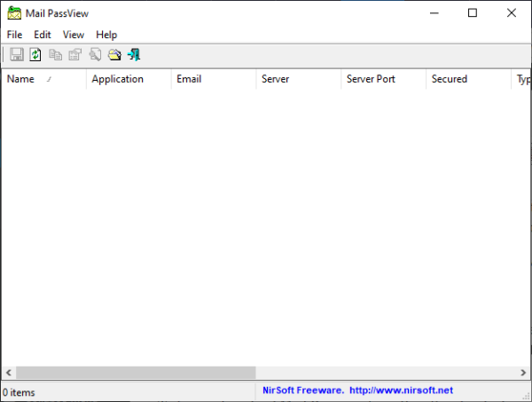Open the Edit menu

(43, 35)
